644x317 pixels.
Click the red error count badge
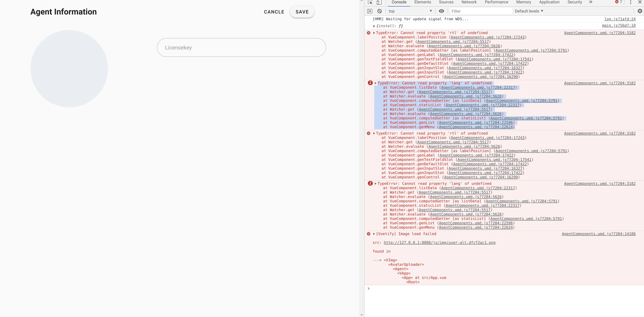(x=619, y=2)
